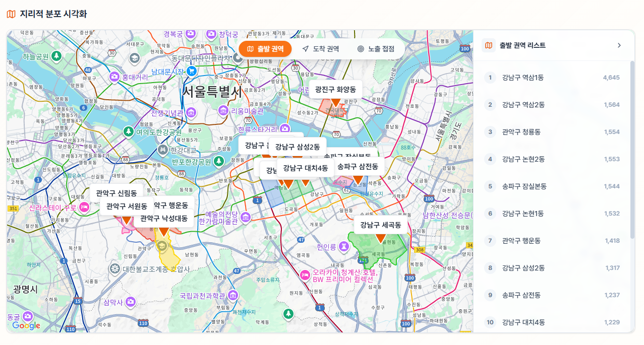Collapse the 출발 권역 리스트 panel with the chevron
644x345 pixels.
click(619, 45)
